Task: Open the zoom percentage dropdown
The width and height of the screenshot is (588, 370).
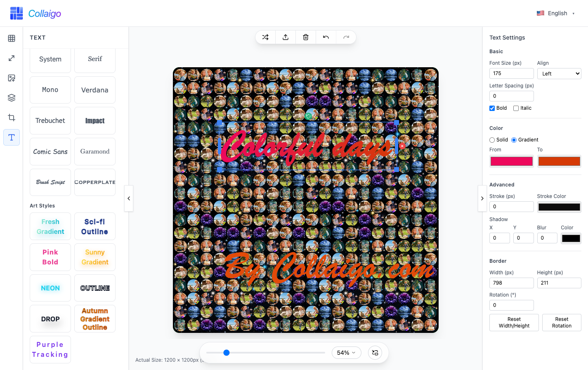Action: pos(346,353)
